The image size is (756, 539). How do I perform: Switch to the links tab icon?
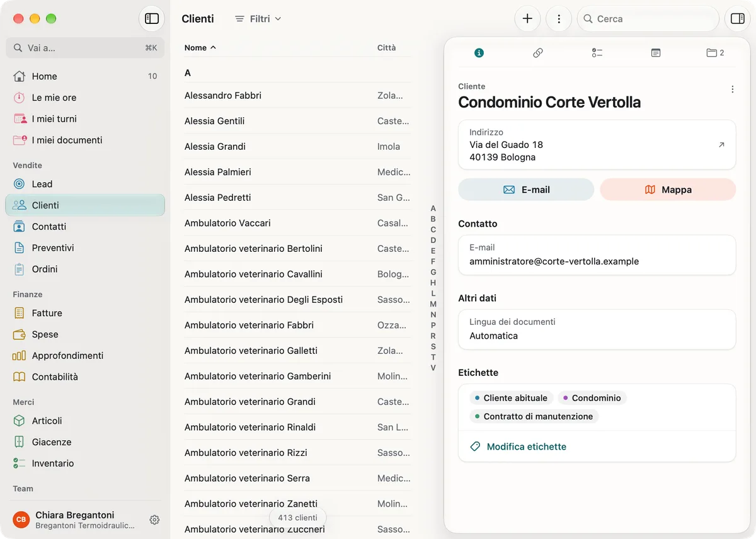[538, 53]
